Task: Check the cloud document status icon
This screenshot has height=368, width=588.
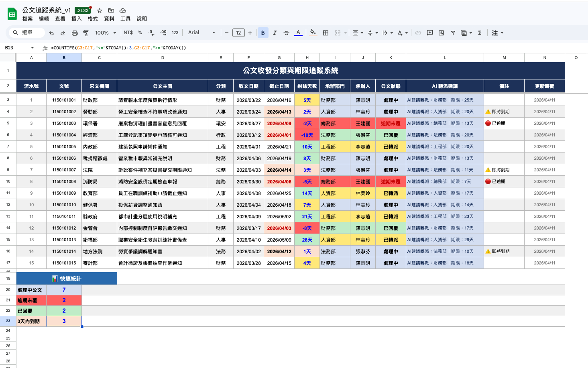Action: (x=123, y=10)
